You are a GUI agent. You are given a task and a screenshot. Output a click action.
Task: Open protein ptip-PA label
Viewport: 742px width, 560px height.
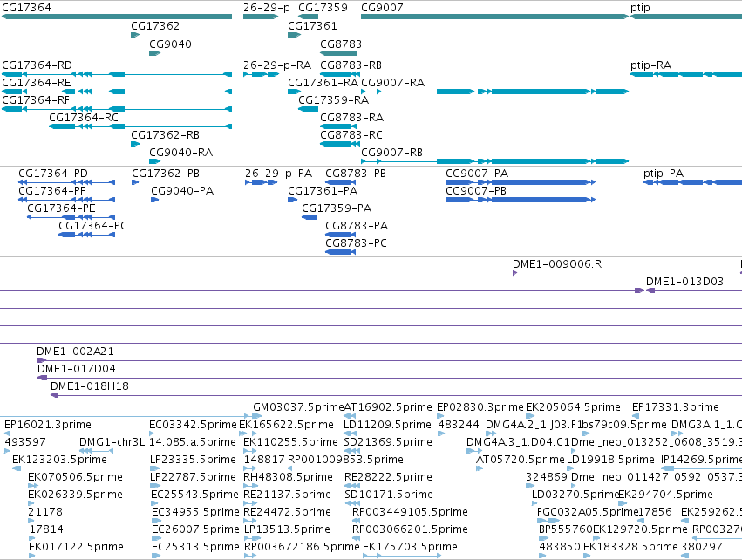click(664, 174)
